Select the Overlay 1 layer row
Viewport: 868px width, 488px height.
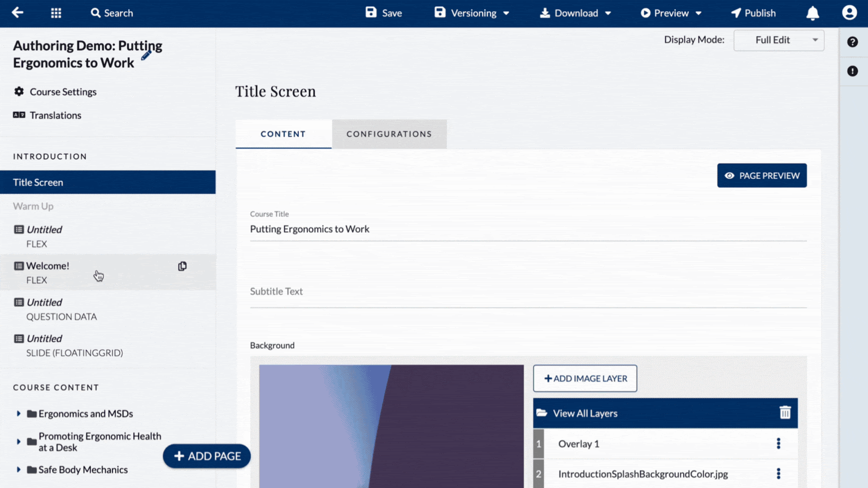pos(666,444)
